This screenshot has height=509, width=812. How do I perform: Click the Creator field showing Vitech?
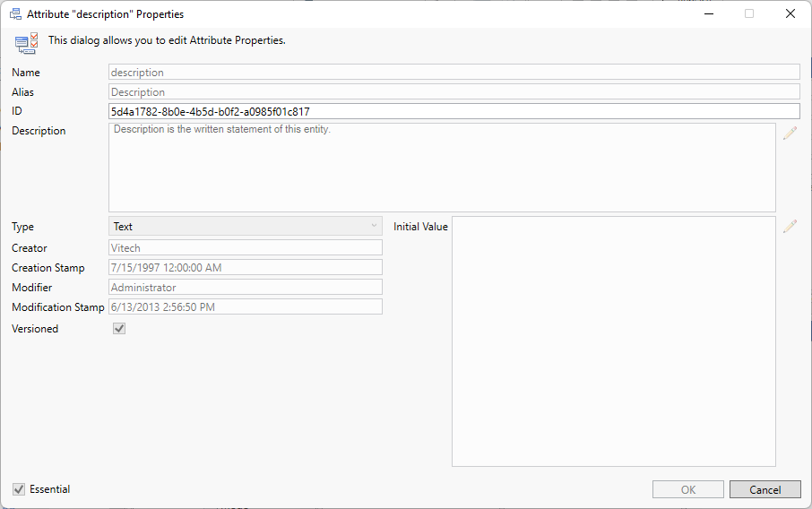coord(245,248)
